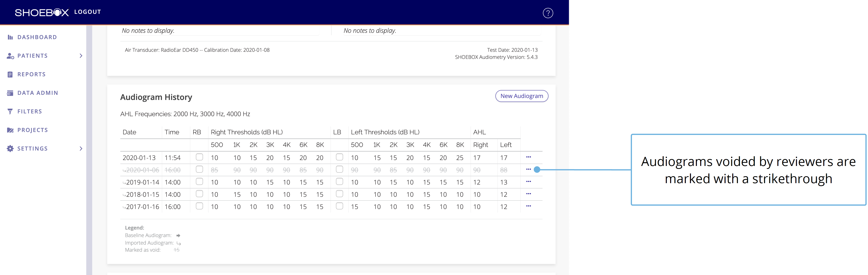The height and width of the screenshot is (275, 868).
Task: Click the Left Thresholds (dB HL) header
Action: 385,132
